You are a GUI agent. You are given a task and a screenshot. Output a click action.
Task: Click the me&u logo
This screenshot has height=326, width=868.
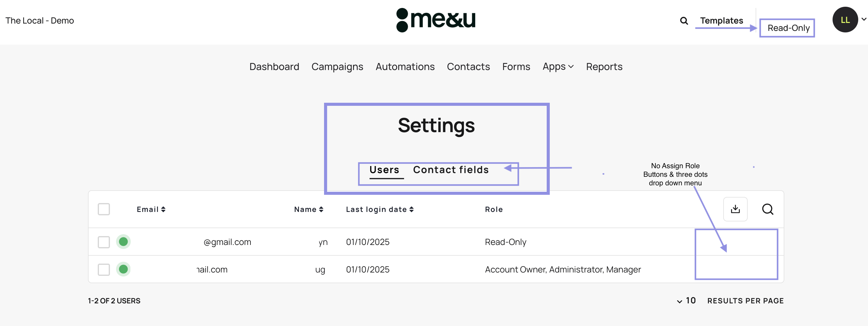coord(436,20)
